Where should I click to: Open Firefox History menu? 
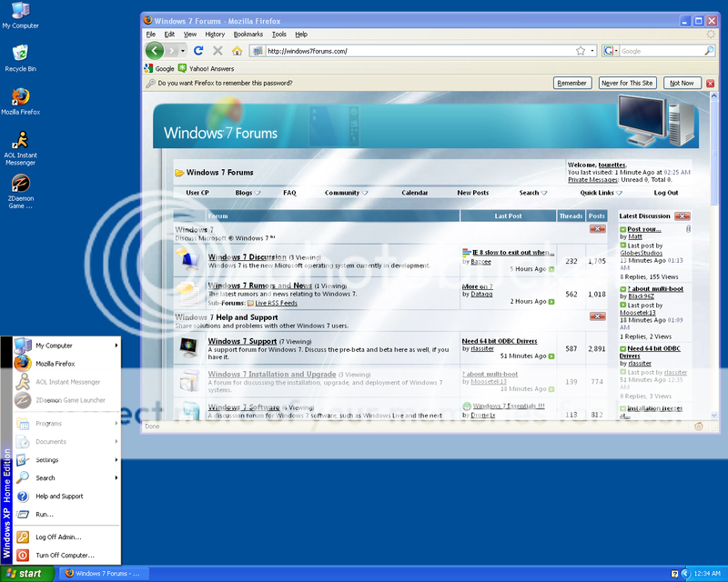[x=215, y=35]
